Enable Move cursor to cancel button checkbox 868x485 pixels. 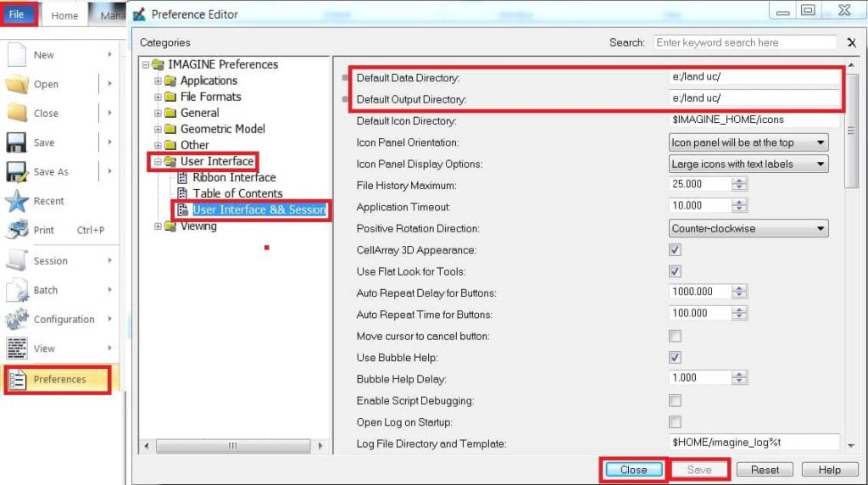[675, 336]
